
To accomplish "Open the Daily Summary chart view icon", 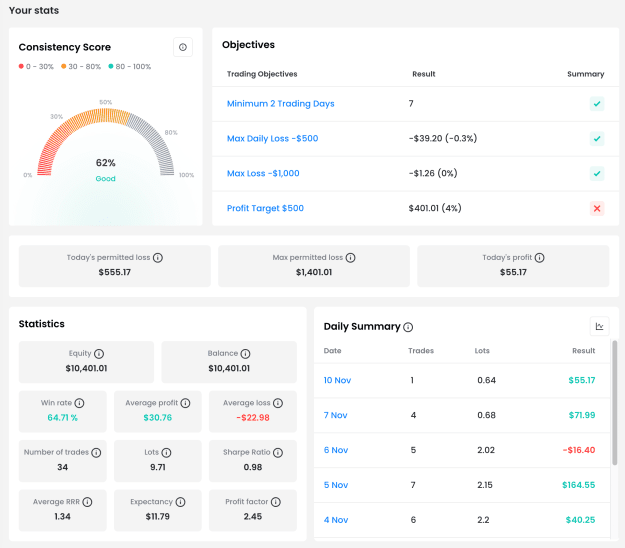I will tap(599, 326).
